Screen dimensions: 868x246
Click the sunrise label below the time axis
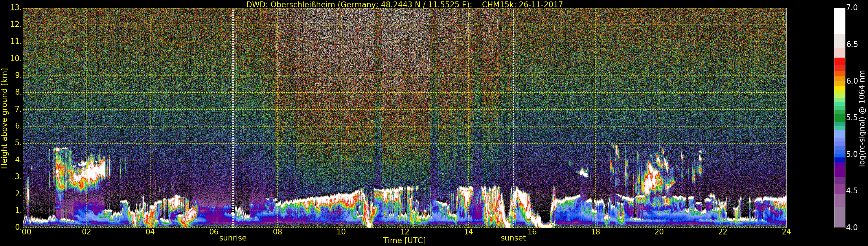(233, 238)
